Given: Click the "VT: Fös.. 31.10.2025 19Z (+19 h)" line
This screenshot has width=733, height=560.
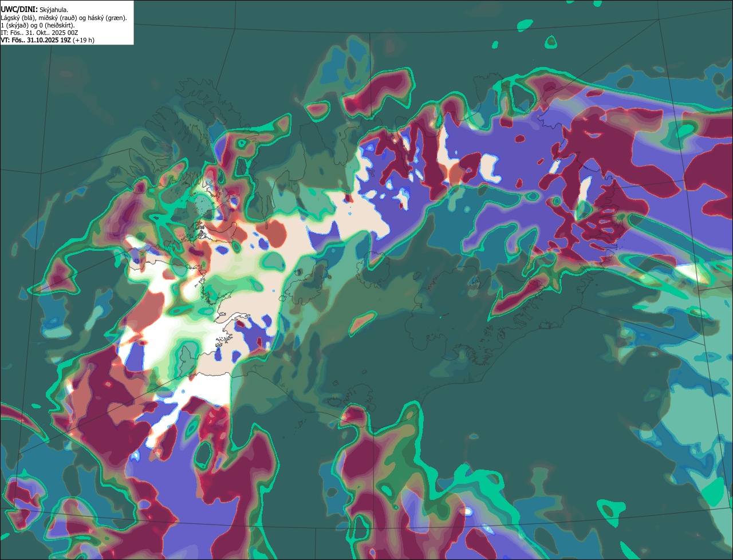Looking at the screenshot, I should [48, 40].
